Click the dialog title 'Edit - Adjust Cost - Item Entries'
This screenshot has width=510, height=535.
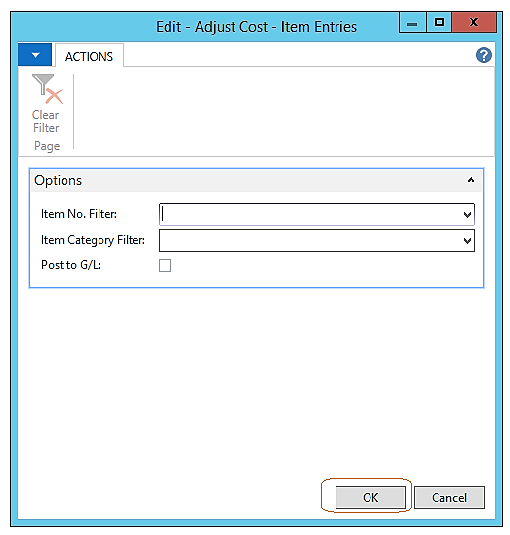pos(256,27)
